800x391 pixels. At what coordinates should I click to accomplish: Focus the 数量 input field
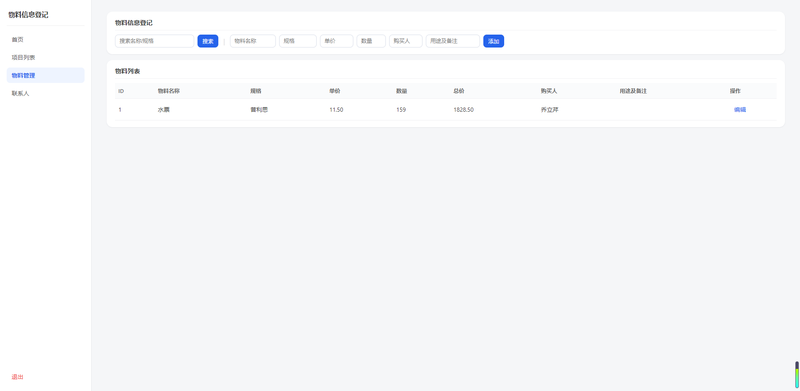371,41
